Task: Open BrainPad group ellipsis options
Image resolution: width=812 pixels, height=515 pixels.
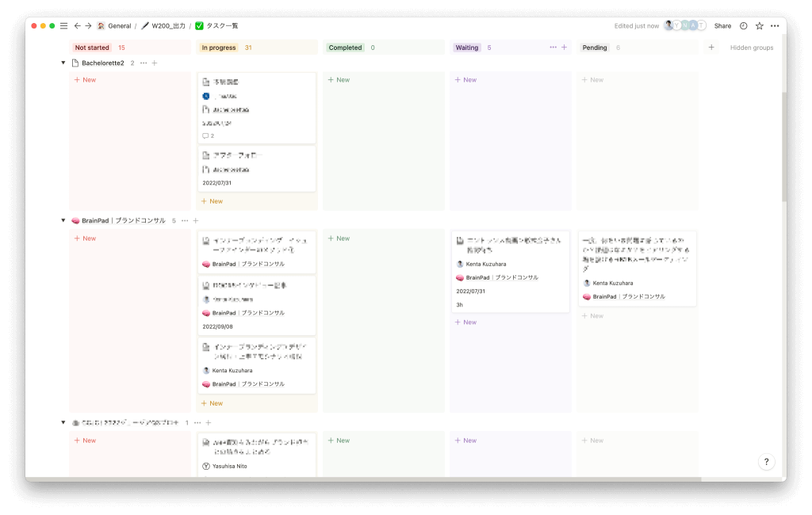Action: [x=185, y=220]
